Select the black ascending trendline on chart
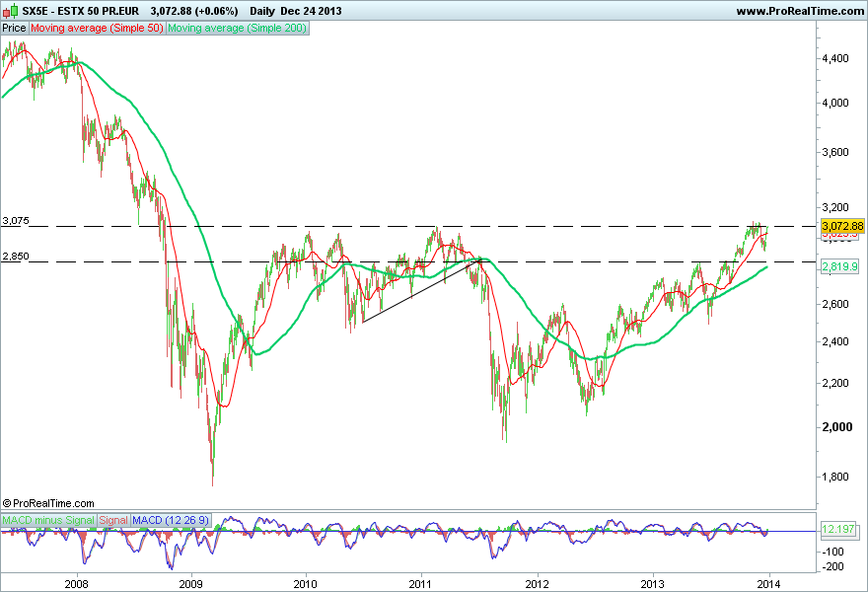This screenshot has height=592, width=868. point(421,290)
